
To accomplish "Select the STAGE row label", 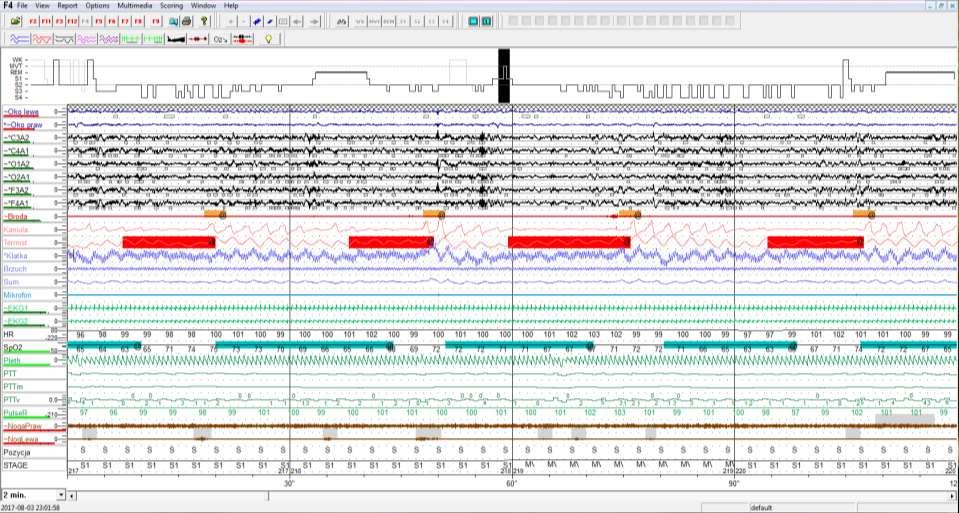I will tap(15, 465).
